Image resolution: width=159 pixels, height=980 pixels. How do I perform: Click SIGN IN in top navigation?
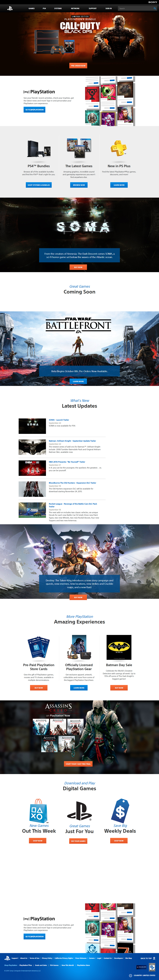[108, 8]
